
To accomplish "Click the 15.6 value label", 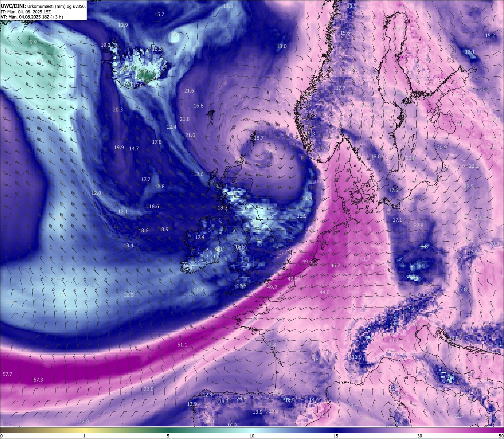I will [345, 33].
